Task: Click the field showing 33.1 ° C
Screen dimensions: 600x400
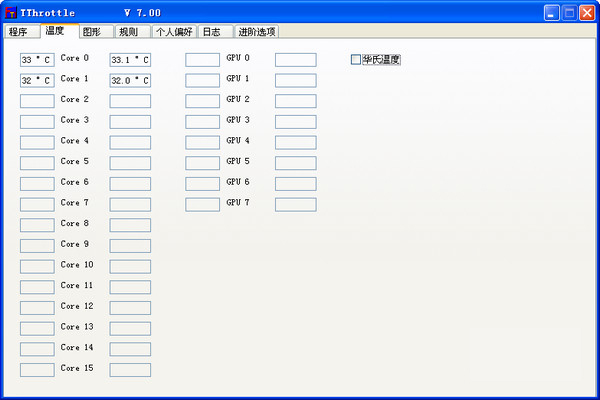Action: 130,60
